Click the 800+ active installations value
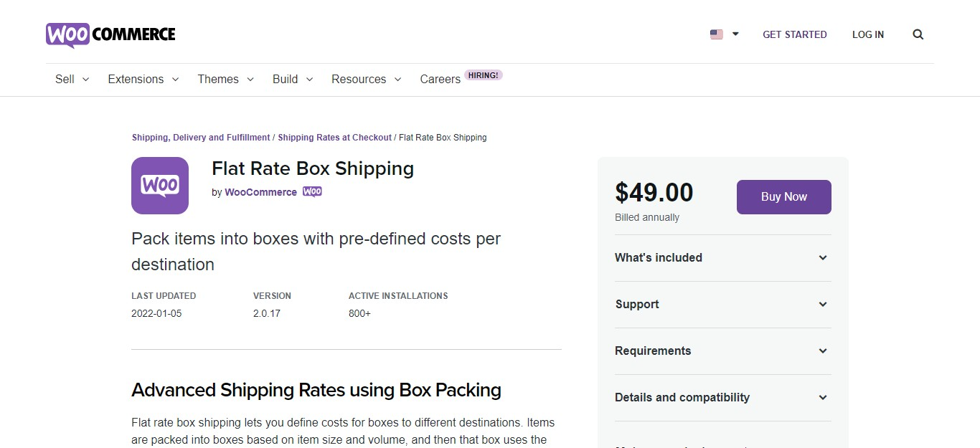Image resolution: width=980 pixels, height=448 pixels. click(x=359, y=313)
